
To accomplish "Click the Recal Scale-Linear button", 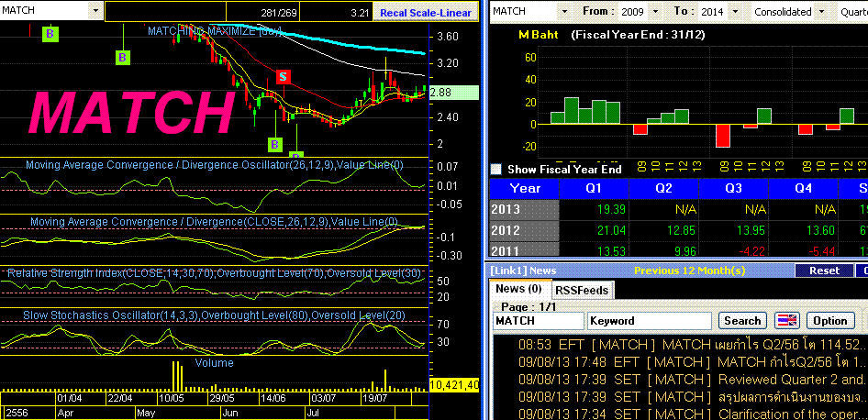I will (425, 13).
